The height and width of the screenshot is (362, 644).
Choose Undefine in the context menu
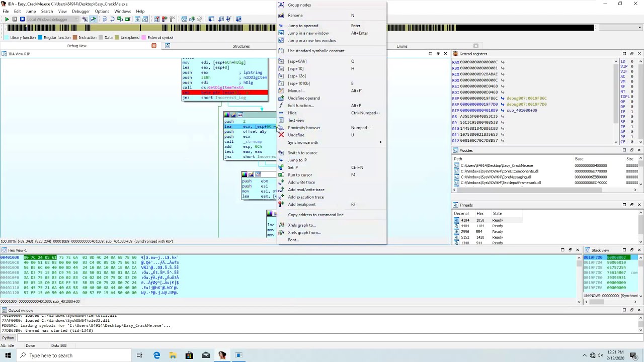point(332,135)
